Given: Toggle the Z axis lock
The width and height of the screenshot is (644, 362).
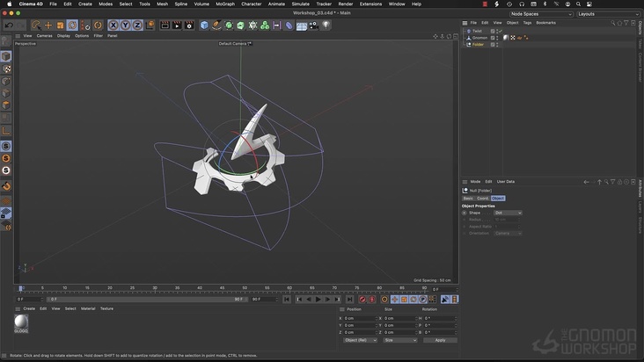Looking at the screenshot, I should coord(137,25).
